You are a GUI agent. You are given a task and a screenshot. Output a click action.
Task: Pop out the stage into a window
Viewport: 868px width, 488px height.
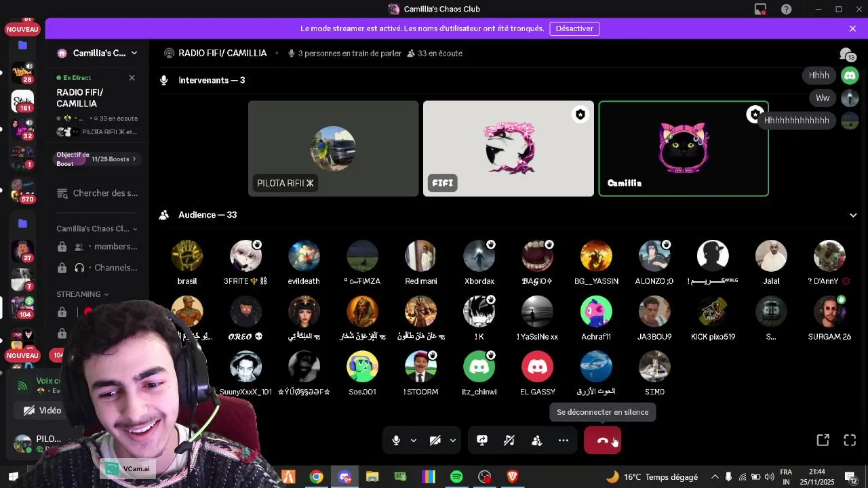click(x=823, y=441)
